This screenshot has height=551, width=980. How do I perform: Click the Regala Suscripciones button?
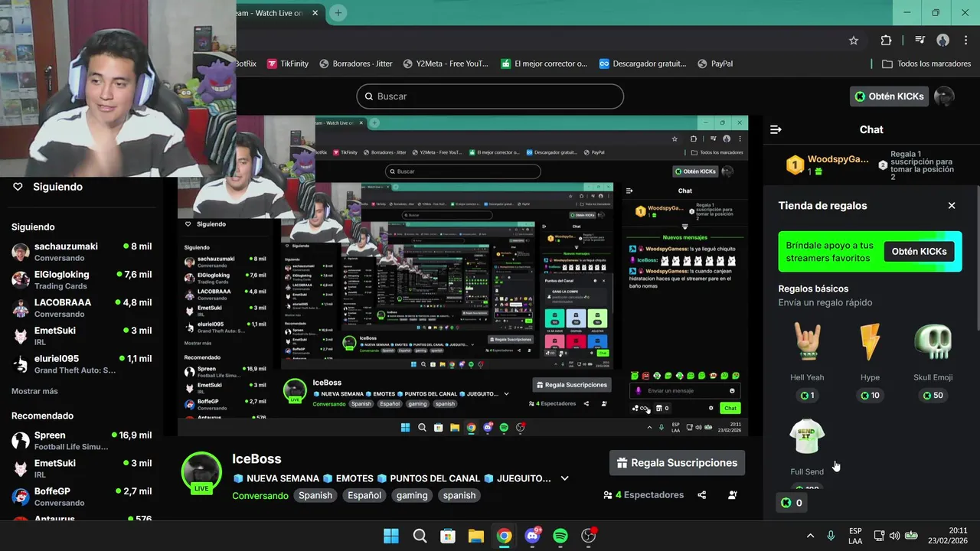[677, 463]
